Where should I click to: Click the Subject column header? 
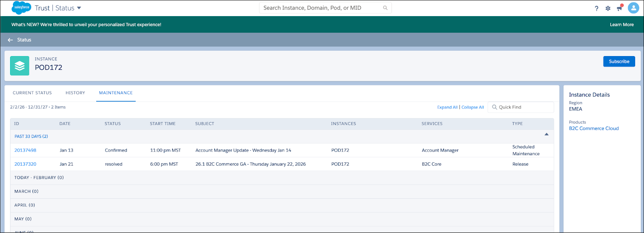coord(204,124)
